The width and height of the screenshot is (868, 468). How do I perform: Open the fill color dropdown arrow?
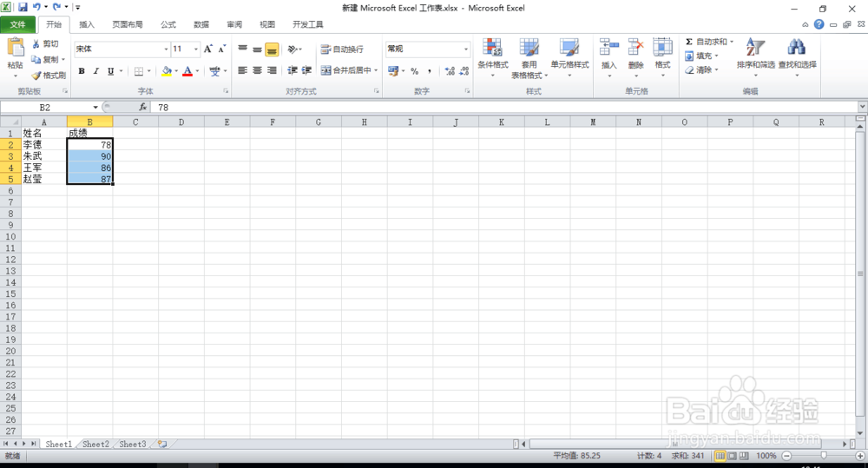(176, 71)
